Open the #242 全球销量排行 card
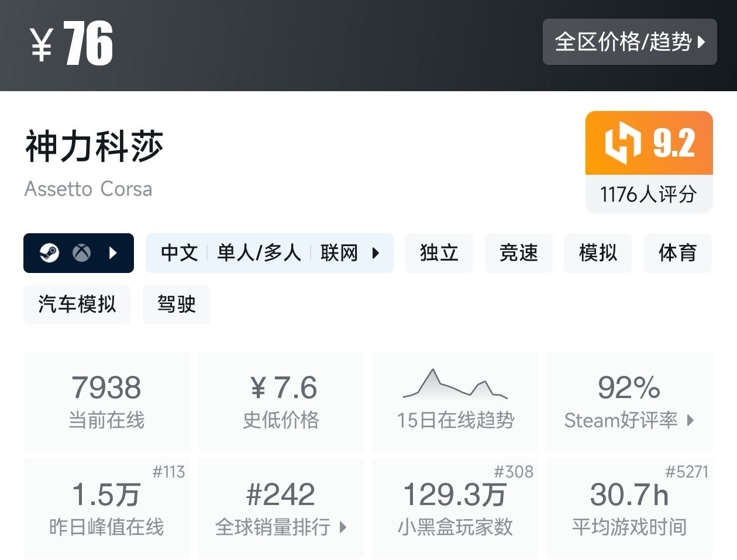Screen dimensions: 737x560 pos(281,509)
